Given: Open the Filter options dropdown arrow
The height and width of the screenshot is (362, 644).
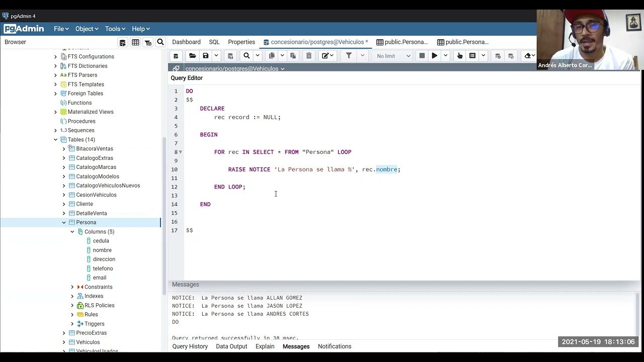Looking at the screenshot, I should [362, 56].
